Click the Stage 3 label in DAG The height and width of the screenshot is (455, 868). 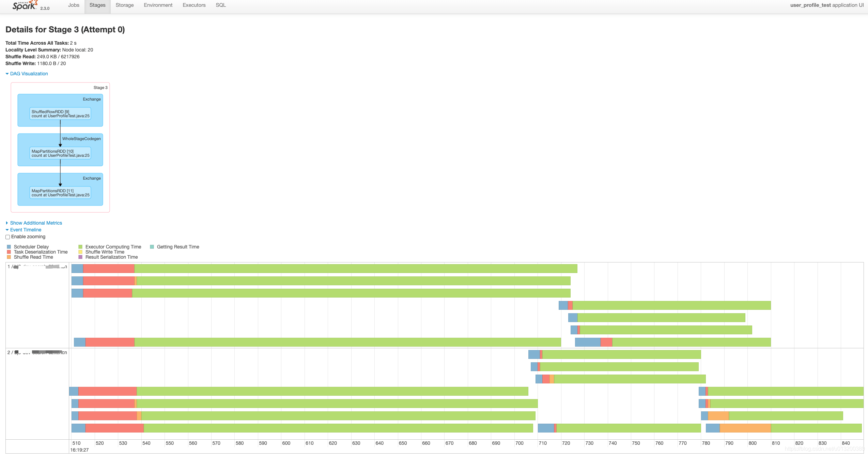[100, 88]
